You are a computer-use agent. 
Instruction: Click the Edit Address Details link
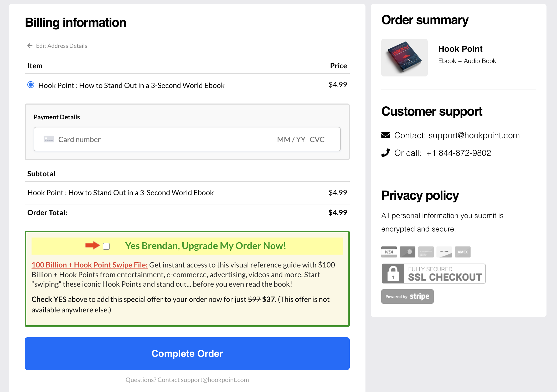pos(61,46)
